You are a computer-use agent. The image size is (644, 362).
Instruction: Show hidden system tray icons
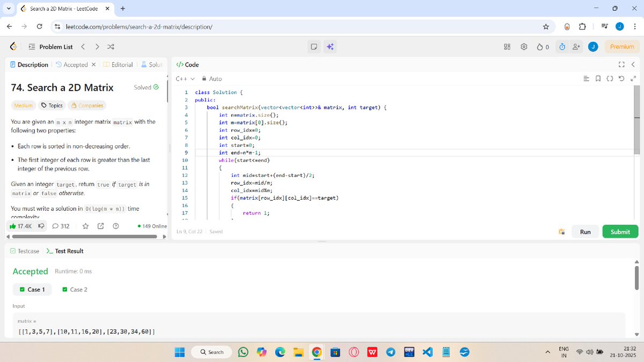[548, 352]
